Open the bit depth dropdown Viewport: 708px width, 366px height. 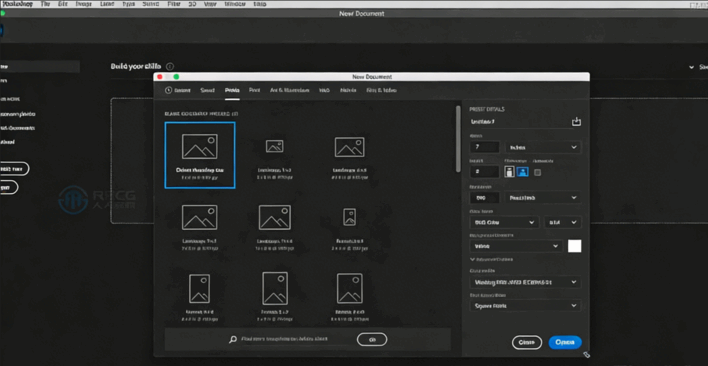pyautogui.click(x=563, y=222)
